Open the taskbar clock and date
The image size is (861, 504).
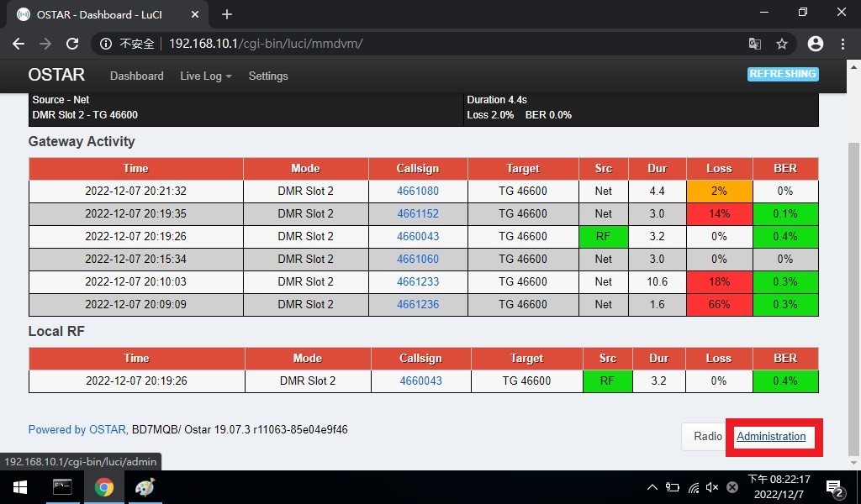779,487
